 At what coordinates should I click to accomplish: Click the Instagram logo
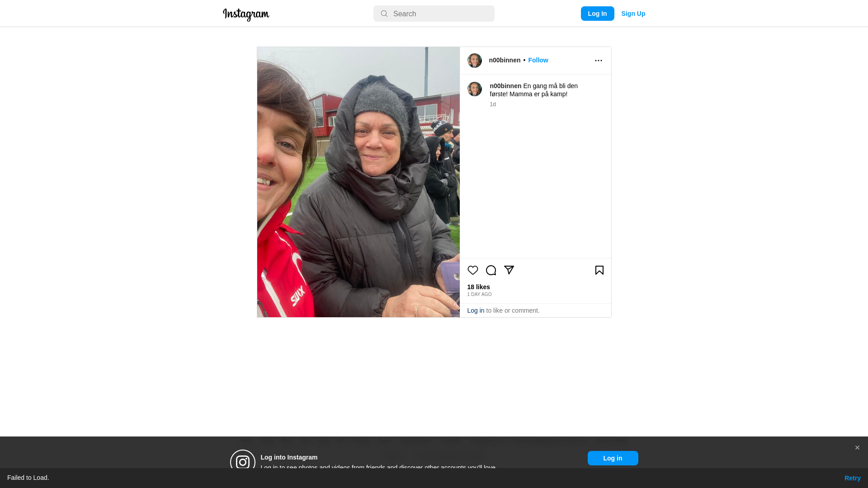coord(246,14)
